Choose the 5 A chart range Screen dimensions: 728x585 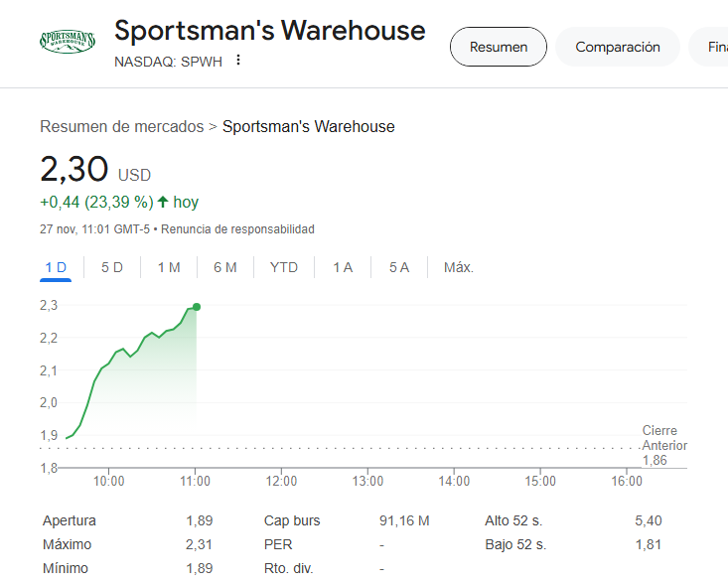399,267
